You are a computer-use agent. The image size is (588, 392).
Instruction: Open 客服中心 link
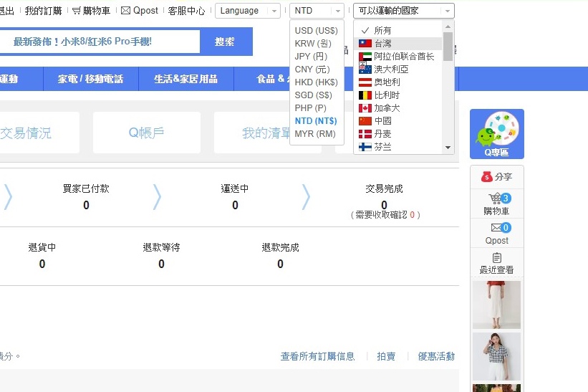(186, 11)
